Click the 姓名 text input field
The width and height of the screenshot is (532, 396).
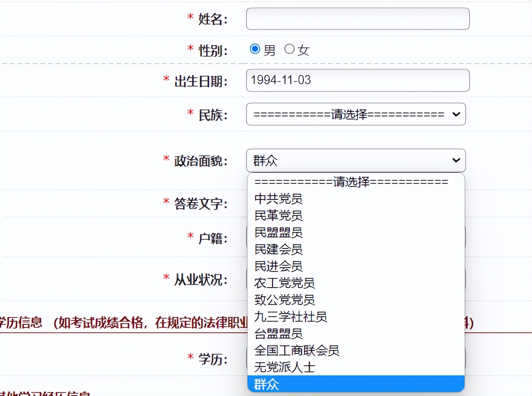(x=357, y=18)
